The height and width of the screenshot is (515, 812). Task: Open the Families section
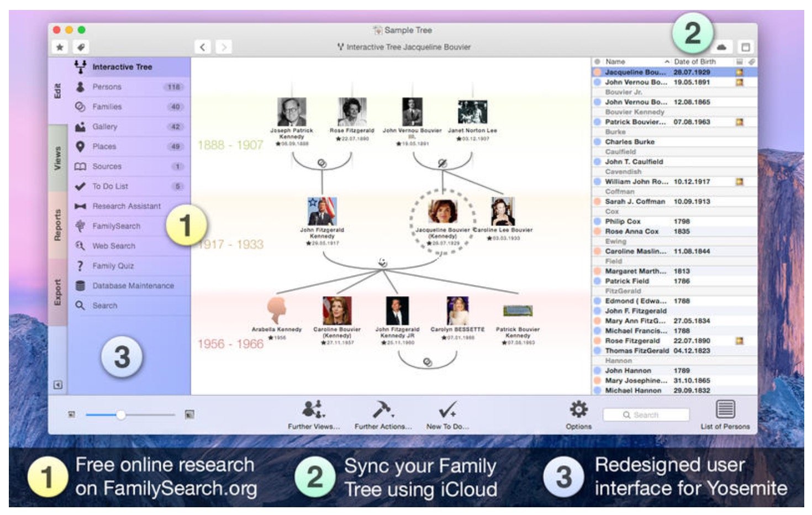click(x=129, y=107)
